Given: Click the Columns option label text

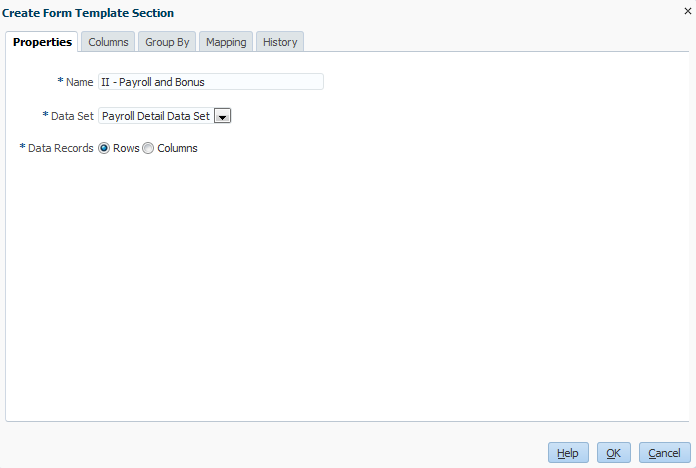Looking at the screenshot, I should [x=177, y=148].
